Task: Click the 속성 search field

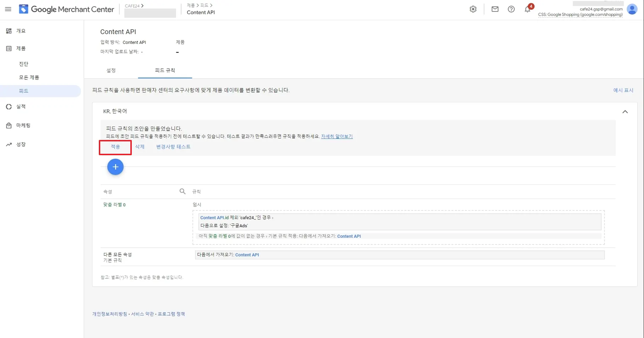Action: (x=144, y=192)
